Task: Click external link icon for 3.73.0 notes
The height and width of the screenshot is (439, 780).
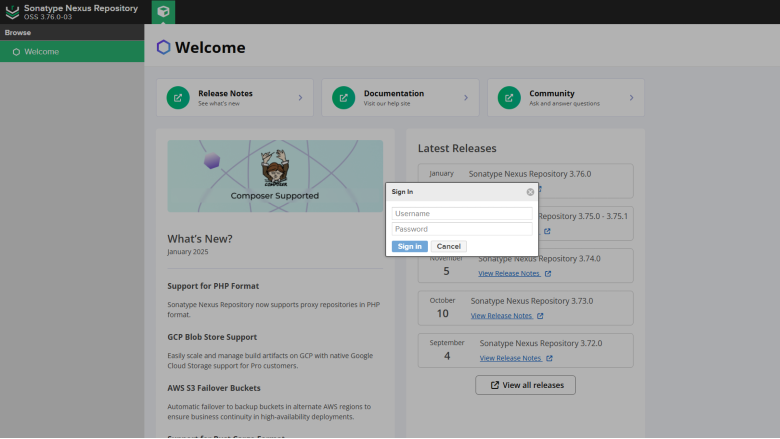Action: pos(540,316)
